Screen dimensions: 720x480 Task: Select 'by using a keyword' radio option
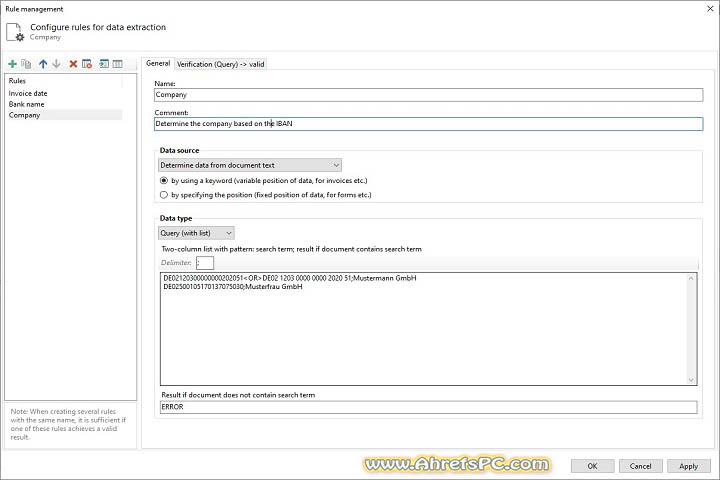coord(163,181)
